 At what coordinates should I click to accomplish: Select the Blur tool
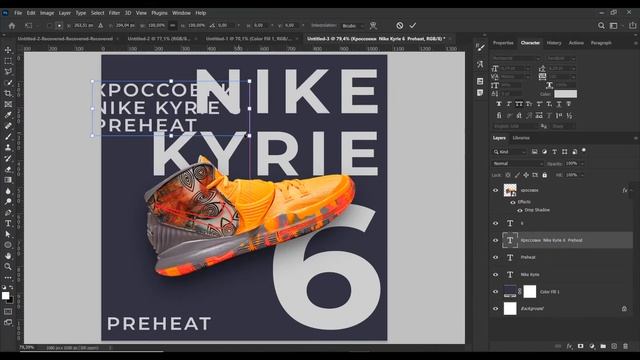(8, 191)
